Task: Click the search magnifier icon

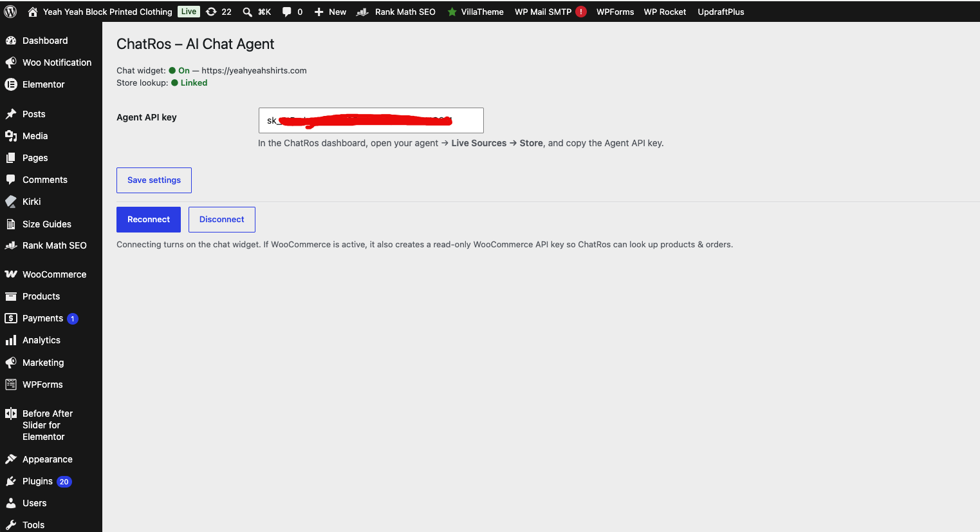Action: coord(247,12)
